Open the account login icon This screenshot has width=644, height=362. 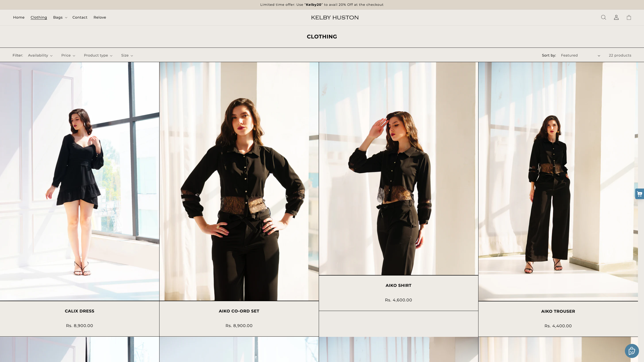coord(616,17)
